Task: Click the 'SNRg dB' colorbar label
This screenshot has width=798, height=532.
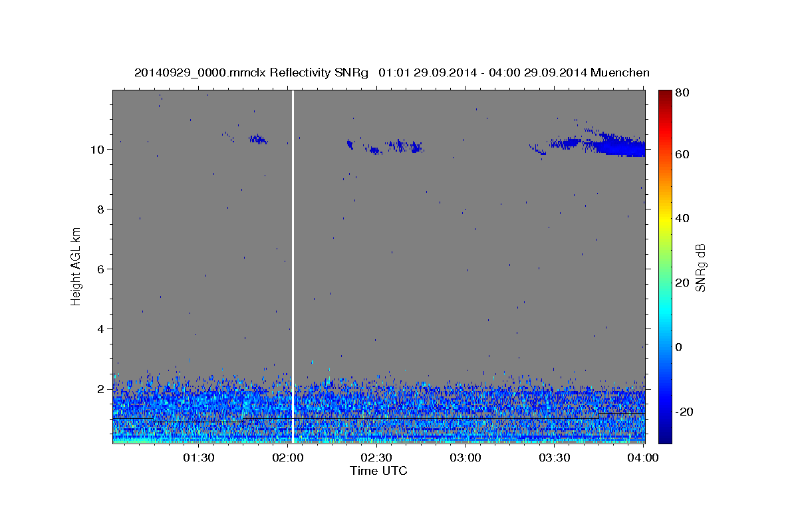Action: point(700,267)
